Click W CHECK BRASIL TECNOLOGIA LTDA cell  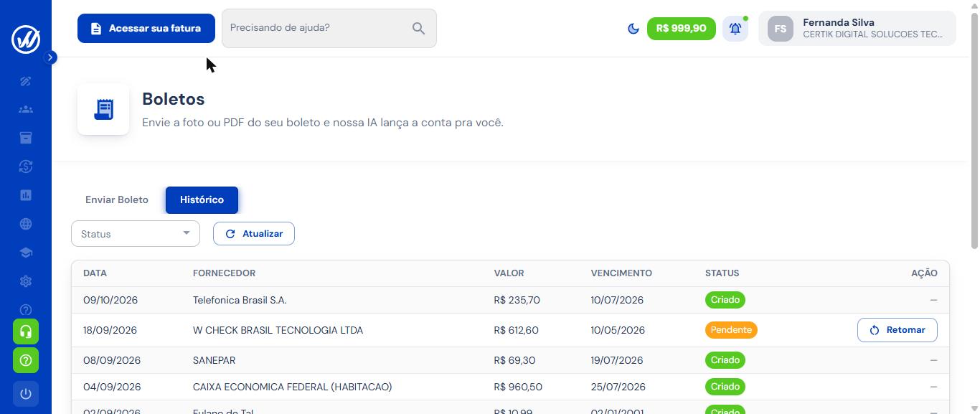coord(278,330)
